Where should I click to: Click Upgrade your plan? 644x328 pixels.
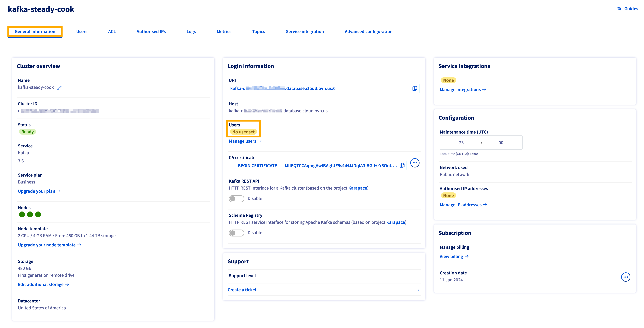37,191
